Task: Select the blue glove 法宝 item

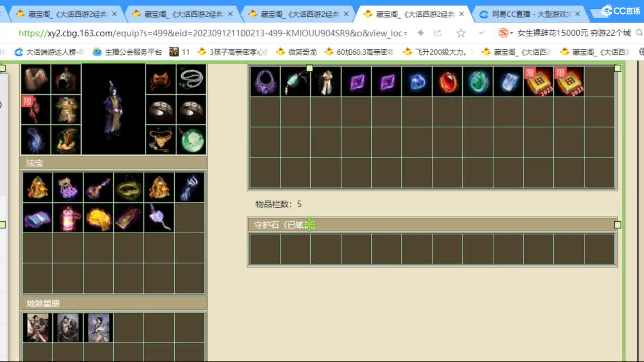Action: (189, 188)
